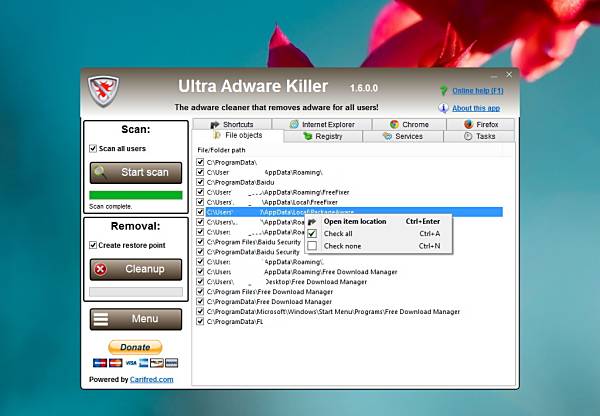Choose Check none in context menu

click(x=378, y=246)
